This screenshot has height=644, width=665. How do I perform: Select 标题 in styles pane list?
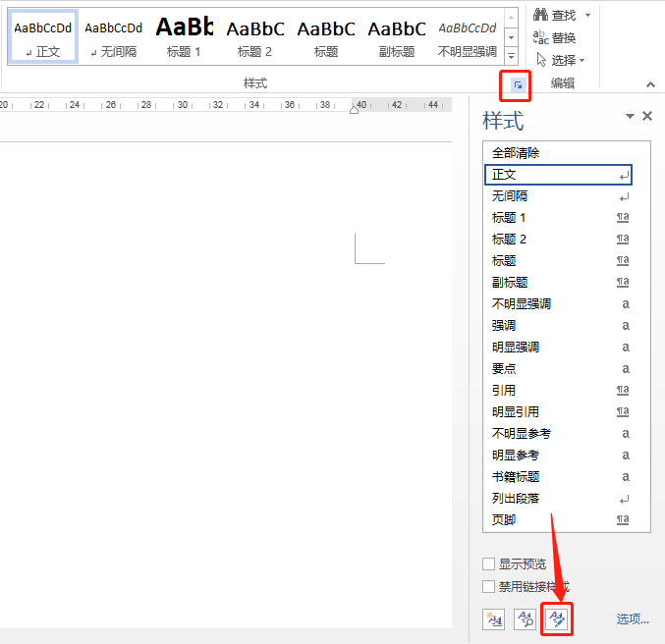click(558, 261)
